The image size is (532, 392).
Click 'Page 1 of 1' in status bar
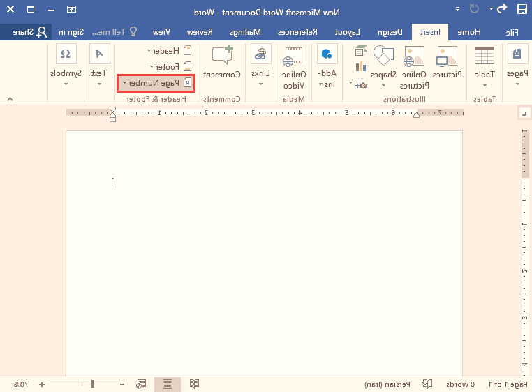pyautogui.click(x=508, y=384)
